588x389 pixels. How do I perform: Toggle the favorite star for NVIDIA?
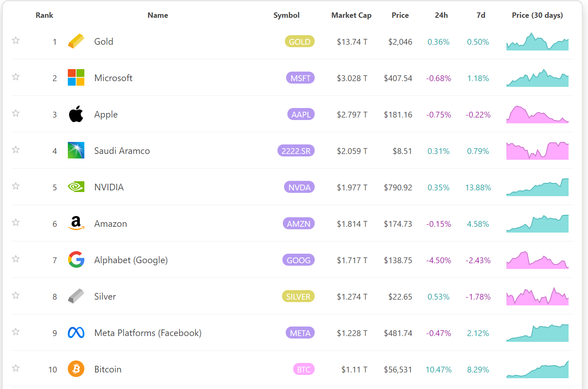16,186
